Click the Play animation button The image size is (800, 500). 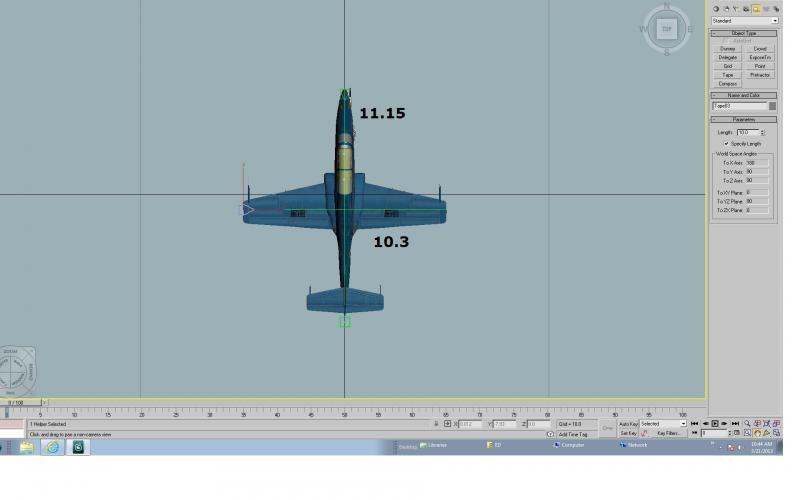(x=715, y=423)
